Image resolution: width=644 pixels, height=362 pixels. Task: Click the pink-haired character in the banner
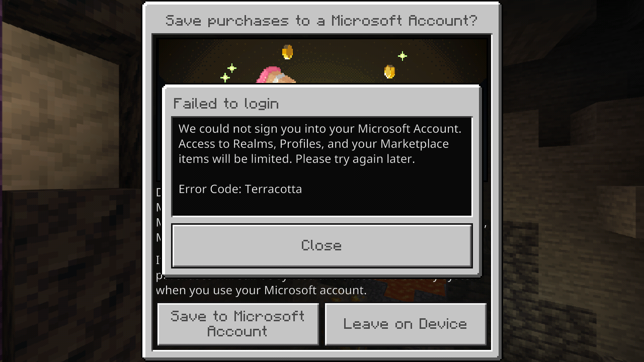275,77
